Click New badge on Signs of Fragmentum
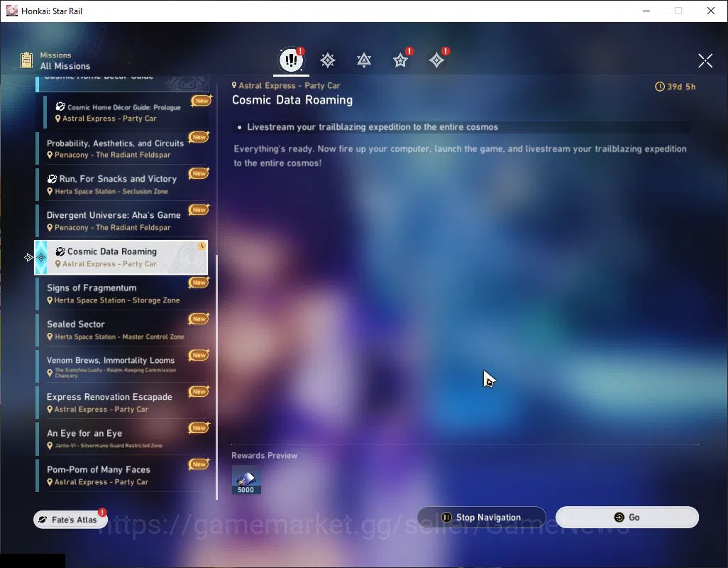Viewport: 728px width, 568px height. pos(199,283)
